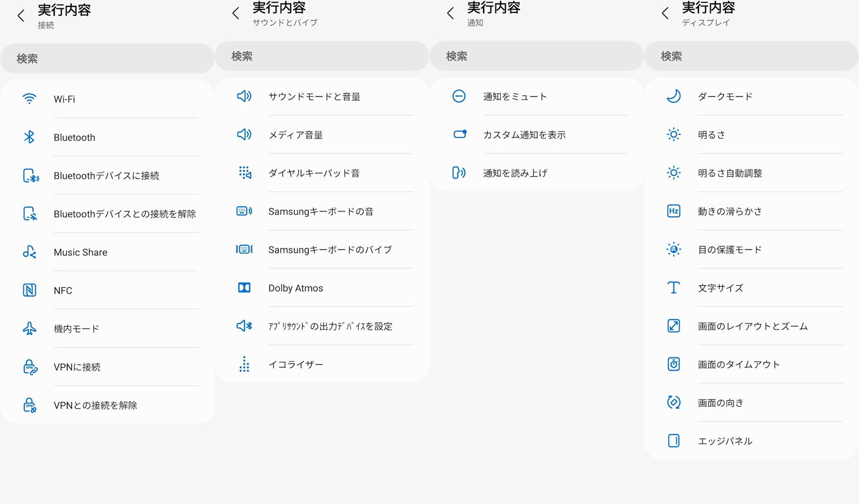Pick 文字サイズ label

tap(721, 288)
